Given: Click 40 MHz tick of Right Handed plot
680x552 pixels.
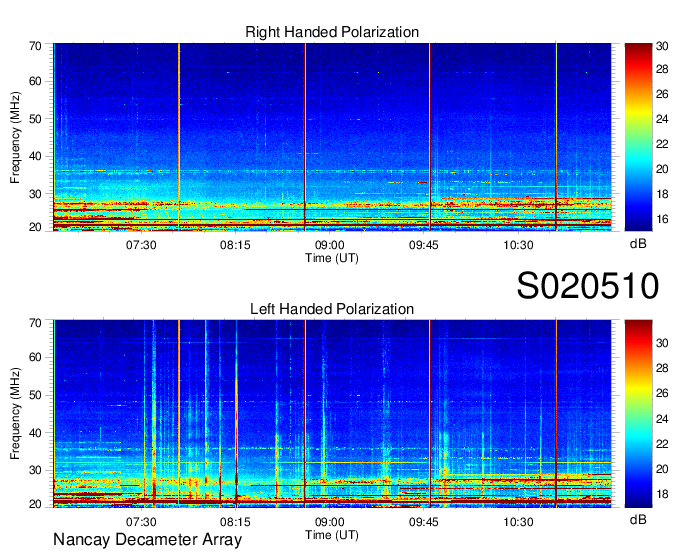Looking at the screenshot, I should pyautogui.click(x=35, y=156).
